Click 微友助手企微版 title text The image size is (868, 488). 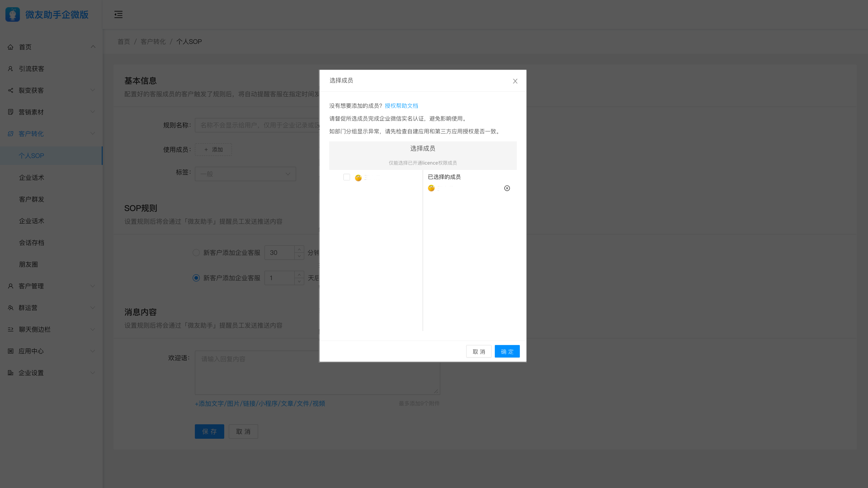coord(57,14)
